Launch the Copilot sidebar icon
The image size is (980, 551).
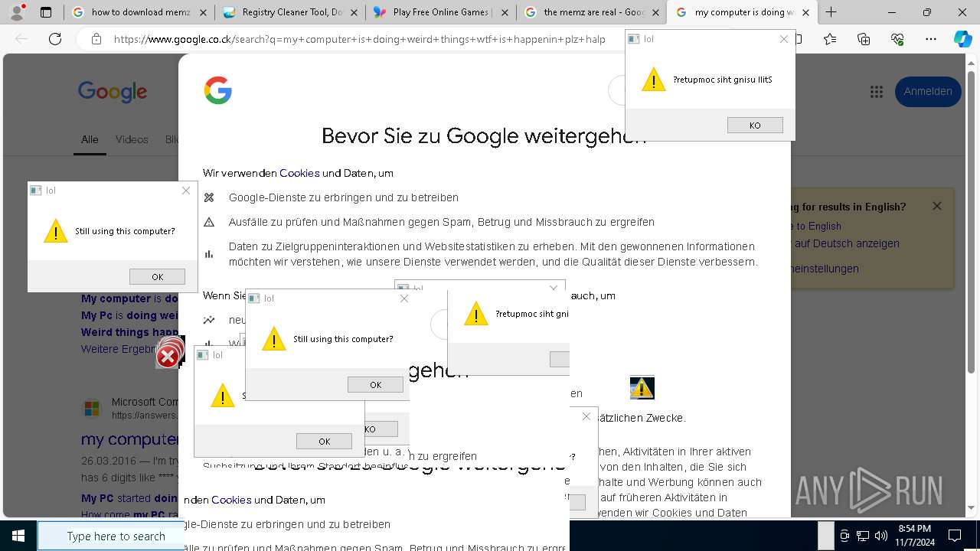(962, 39)
